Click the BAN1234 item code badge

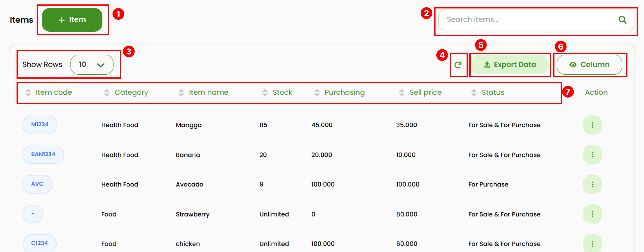pyautogui.click(x=43, y=154)
